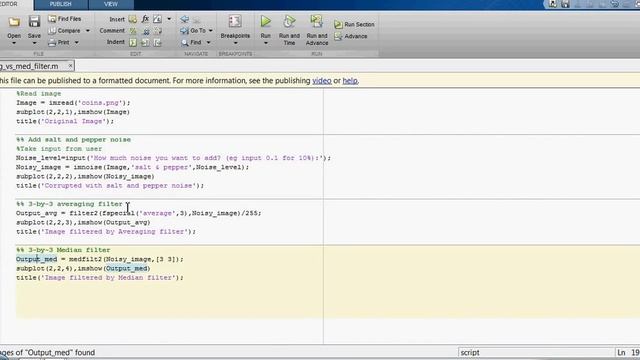Click the Output_avg = filter2 line

pos(138,213)
